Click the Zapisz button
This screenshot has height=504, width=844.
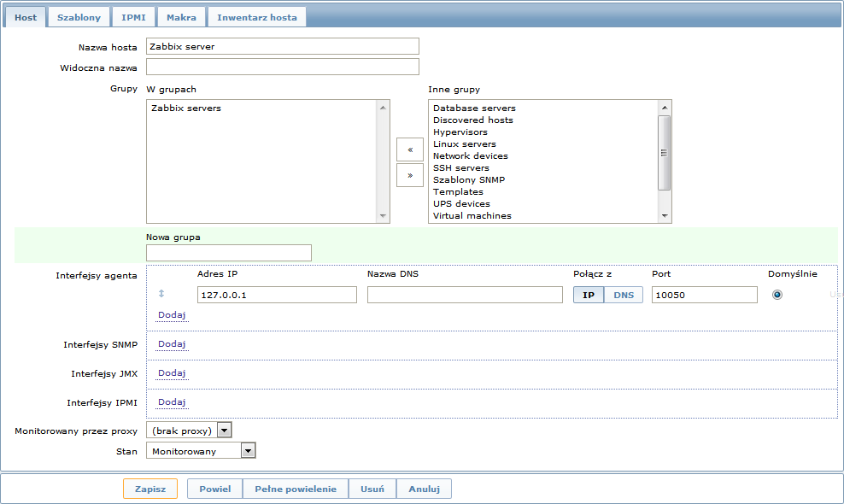point(150,489)
